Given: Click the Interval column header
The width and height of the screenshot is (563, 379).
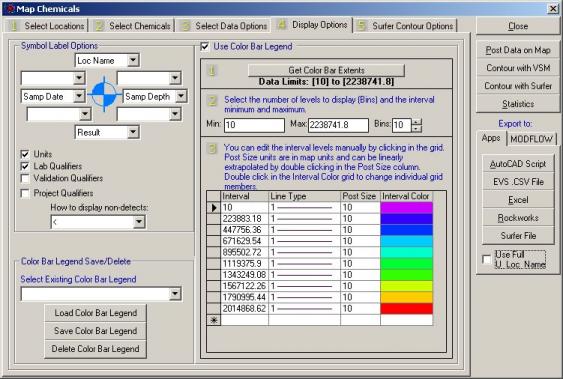Looking at the screenshot, I should click(245, 196).
